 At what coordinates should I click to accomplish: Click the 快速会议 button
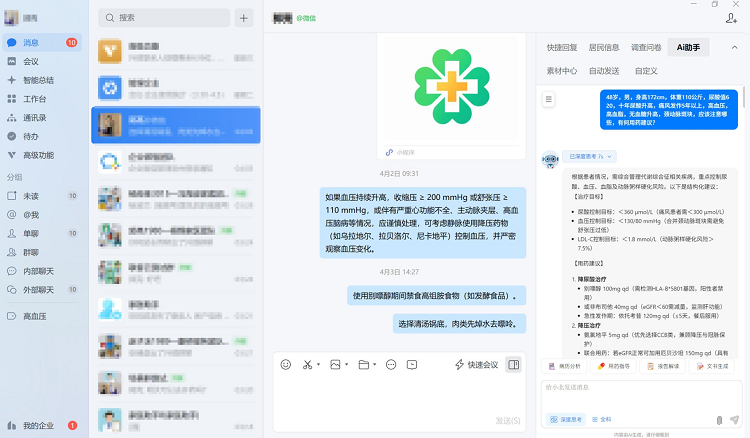click(x=476, y=364)
